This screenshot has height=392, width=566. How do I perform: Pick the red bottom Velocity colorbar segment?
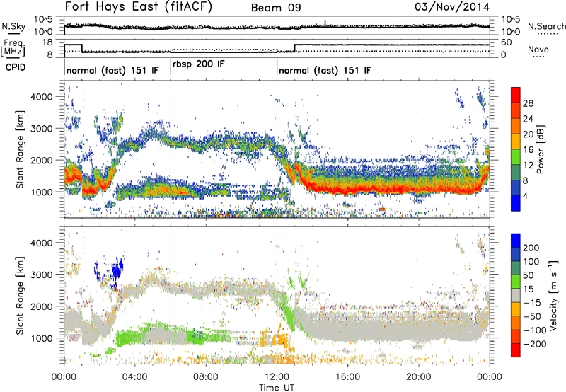coord(516,350)
